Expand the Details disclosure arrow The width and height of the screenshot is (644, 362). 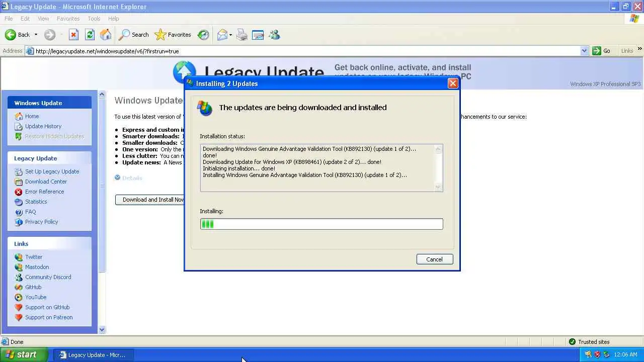coord(117,177)
